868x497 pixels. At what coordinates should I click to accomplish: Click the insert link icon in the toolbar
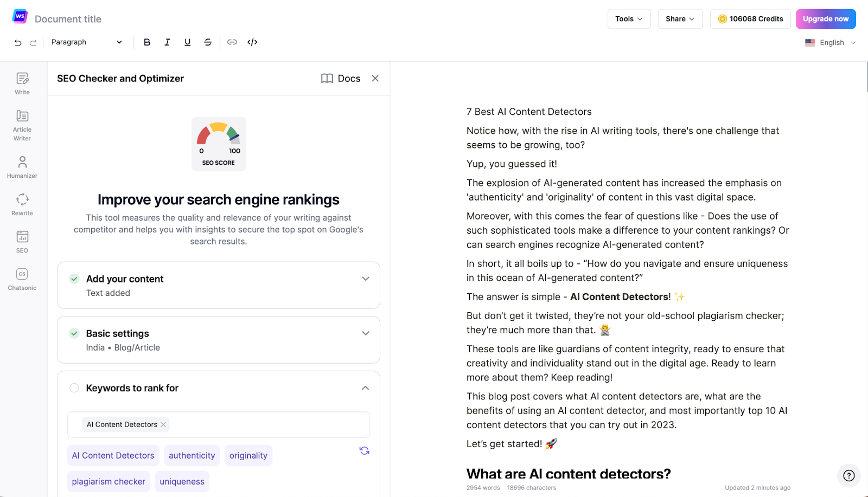tap(232, 42)
